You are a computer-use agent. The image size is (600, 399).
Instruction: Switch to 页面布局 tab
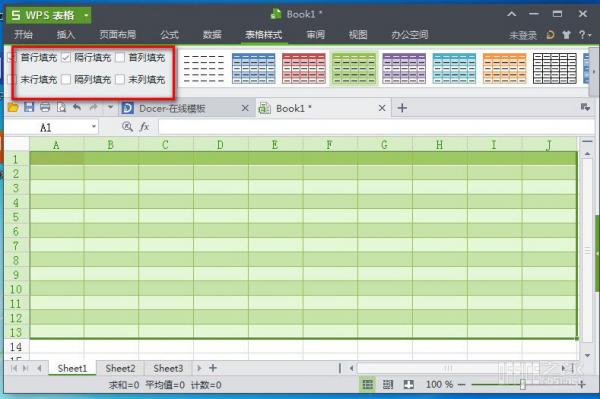click(117, 35)
